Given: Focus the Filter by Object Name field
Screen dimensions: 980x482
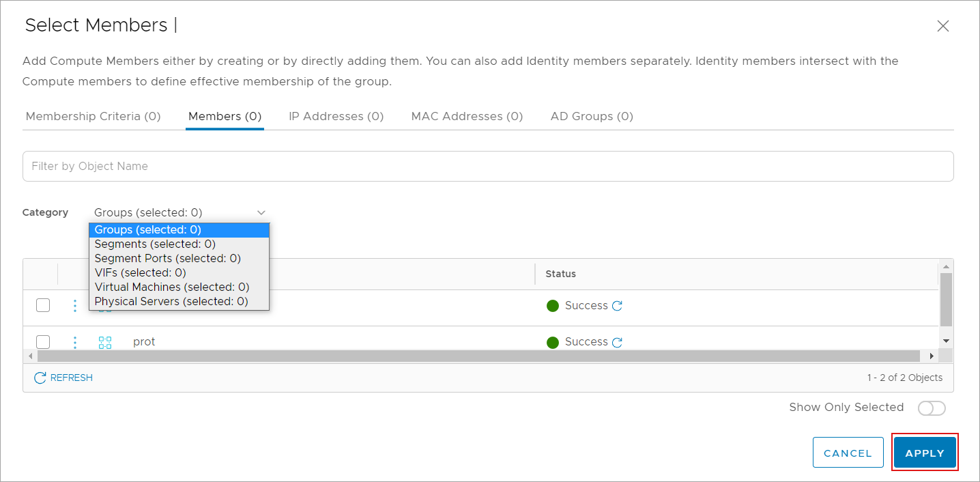Looking at the screenshot, I should tap(487, 166).
